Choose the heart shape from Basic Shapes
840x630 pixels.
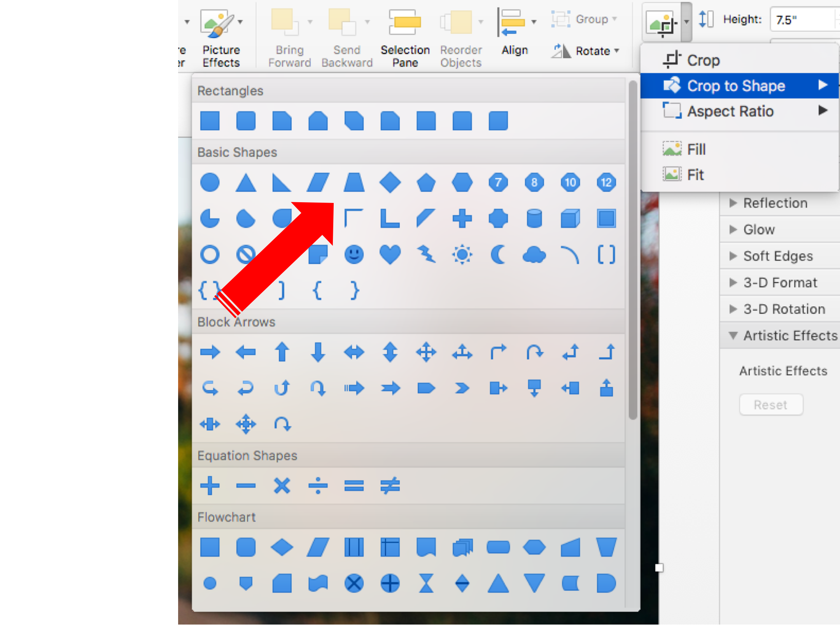click(x=390, y=255)
